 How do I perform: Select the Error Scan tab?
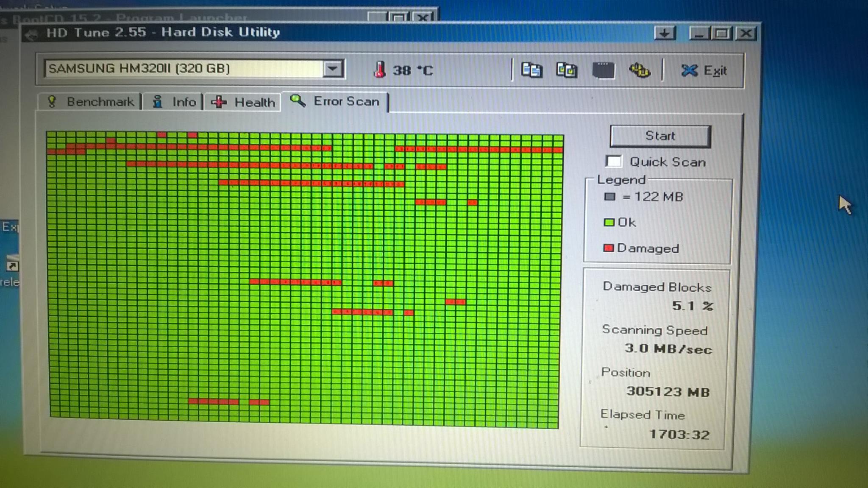point(335,101)
